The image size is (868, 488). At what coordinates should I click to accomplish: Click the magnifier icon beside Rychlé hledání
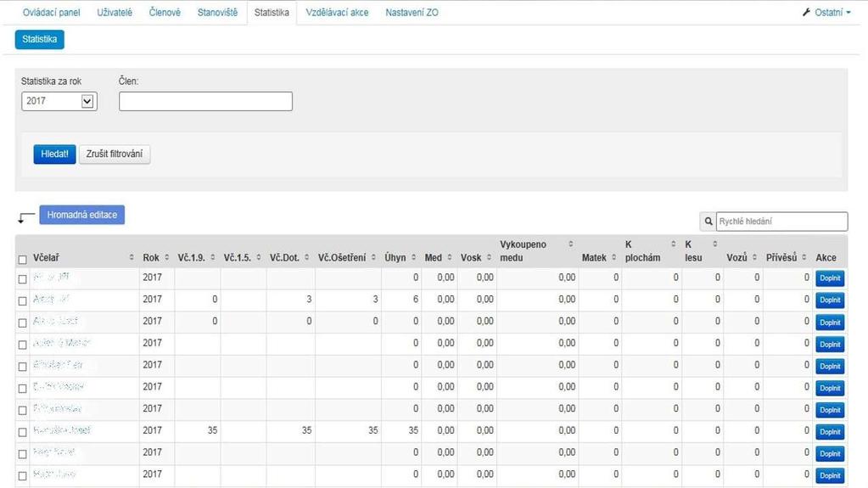tap(708, 222)
